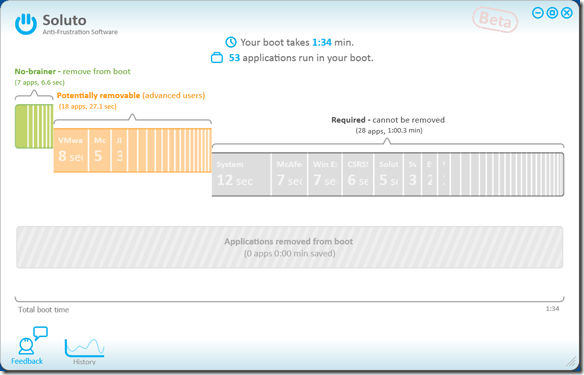The image size is (584, 375).
Task: Click the Total boot time timeline bar
Action: pyautogui.click(x=289, y=299)
